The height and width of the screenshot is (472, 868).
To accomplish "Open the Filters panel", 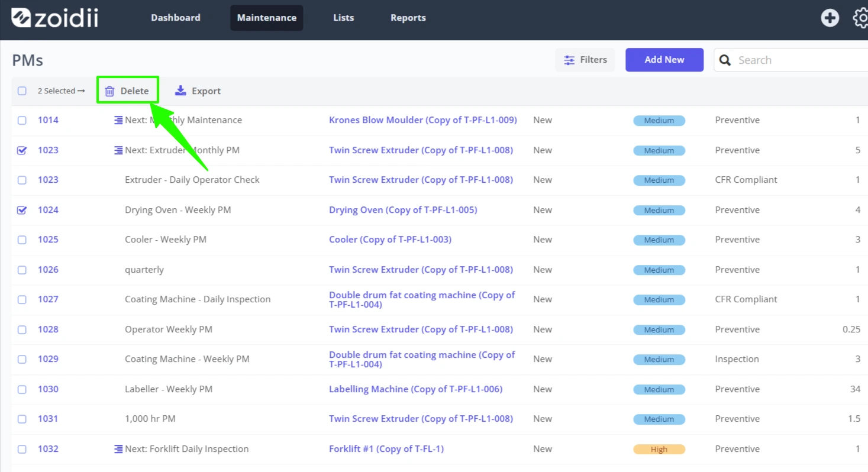I will pos(585,60).
